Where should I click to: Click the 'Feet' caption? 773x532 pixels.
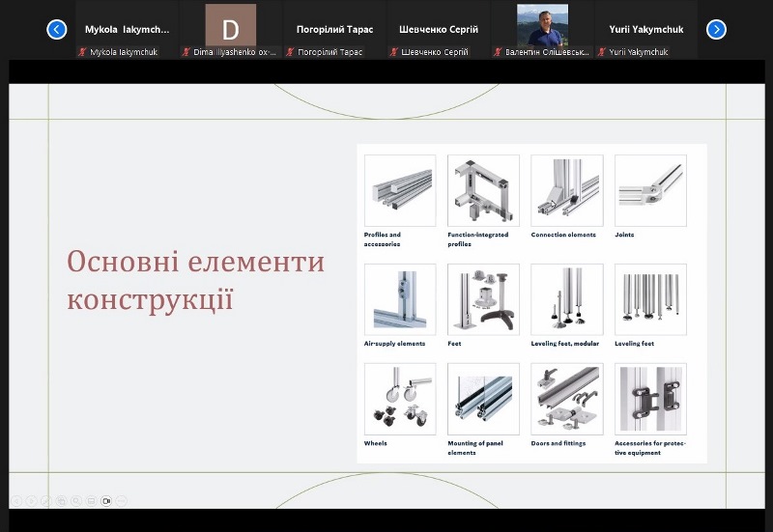coord(454,344)
